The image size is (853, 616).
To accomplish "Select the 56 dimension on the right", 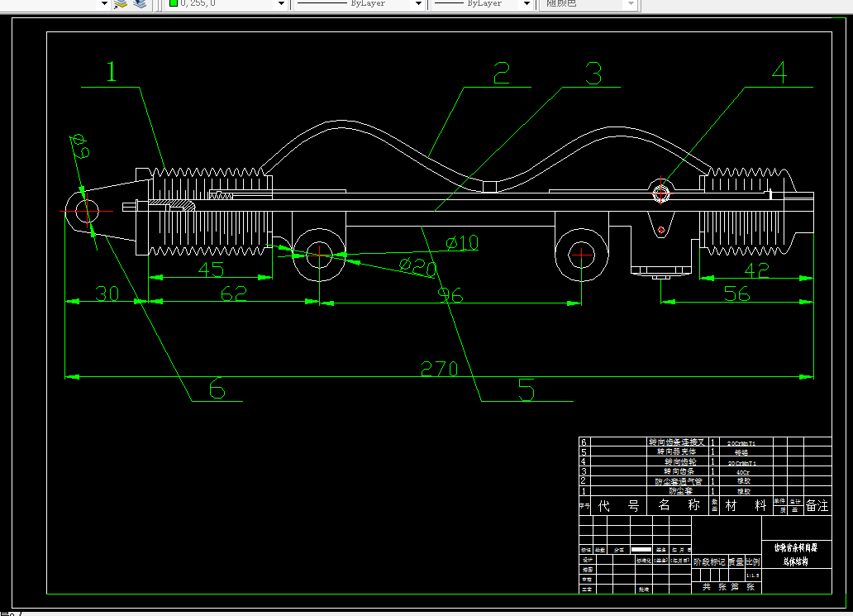I will click(736, 294).
